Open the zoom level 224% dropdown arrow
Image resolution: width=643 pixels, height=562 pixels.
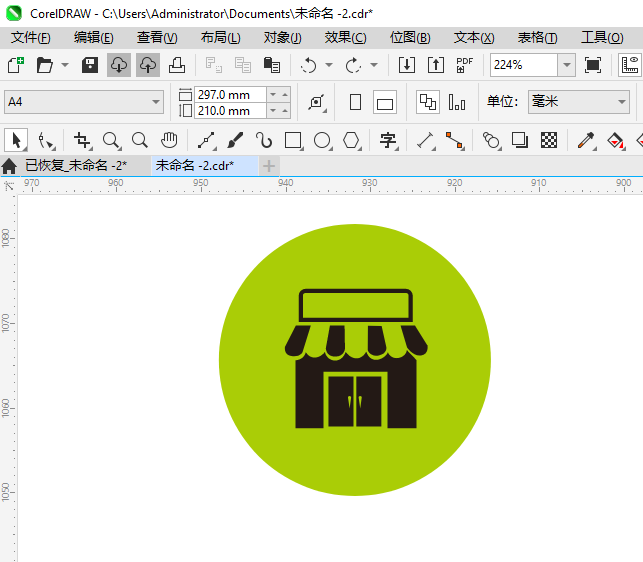point(566,65)
